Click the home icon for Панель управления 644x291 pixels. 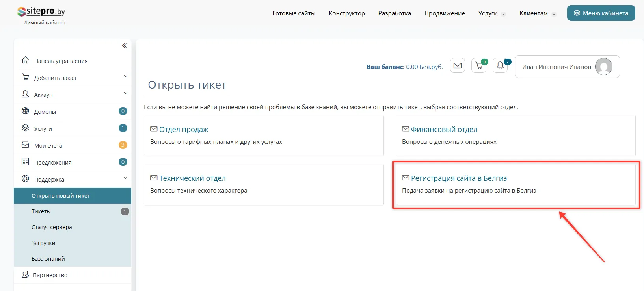coord(25,60)
